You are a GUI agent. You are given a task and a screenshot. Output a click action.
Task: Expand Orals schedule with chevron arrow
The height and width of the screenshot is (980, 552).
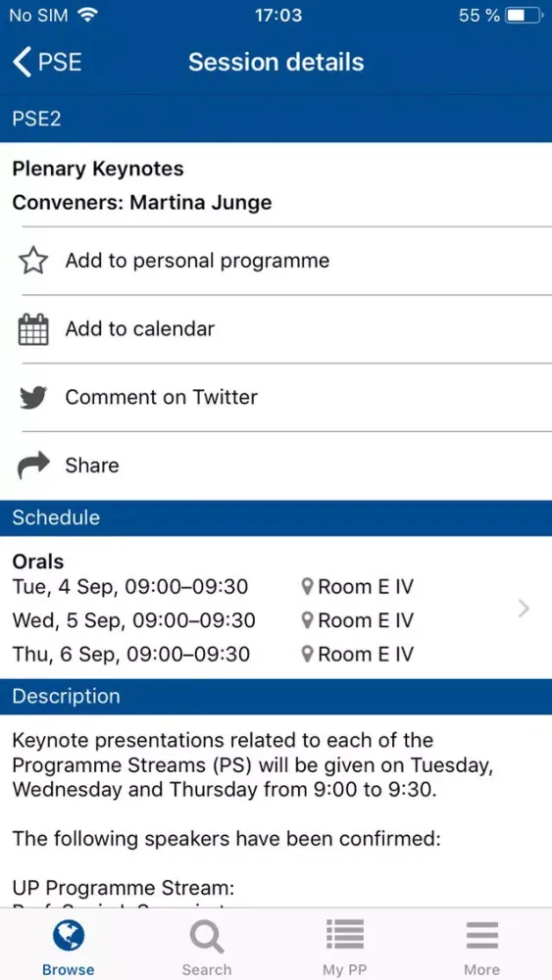click(525, 609)
